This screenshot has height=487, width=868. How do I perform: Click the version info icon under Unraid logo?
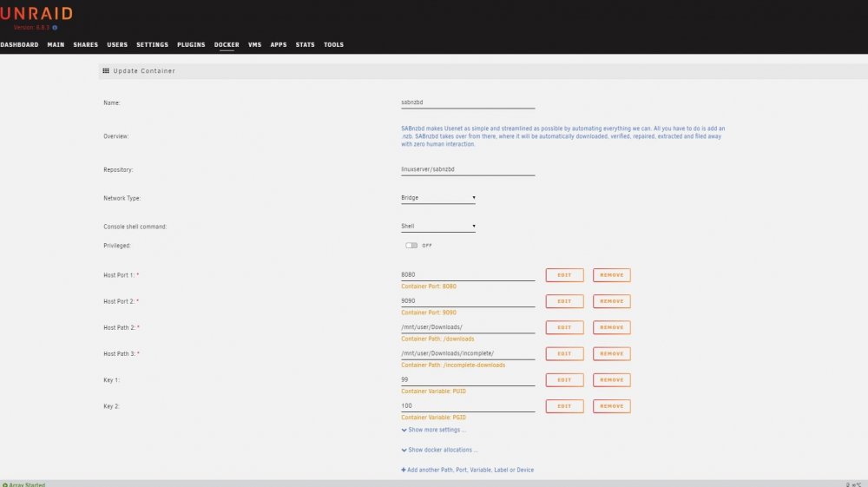click(55, 27)
